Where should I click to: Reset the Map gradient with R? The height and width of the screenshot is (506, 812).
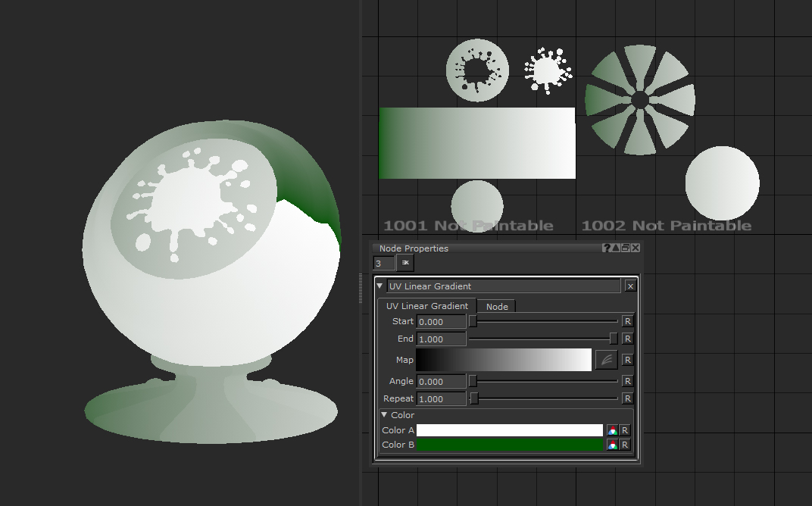[627, 360]
